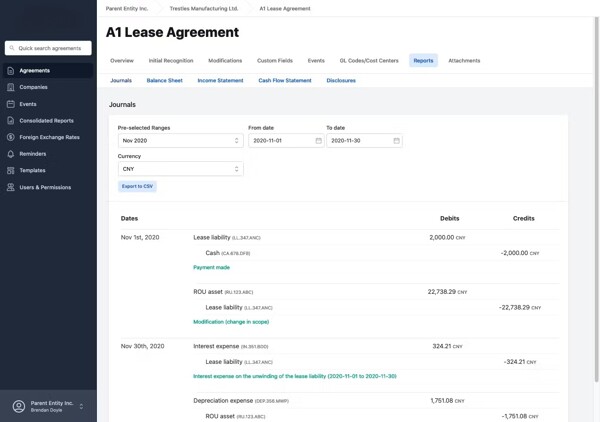Click the From date field 2020-11-01

(x=286, y=141)
